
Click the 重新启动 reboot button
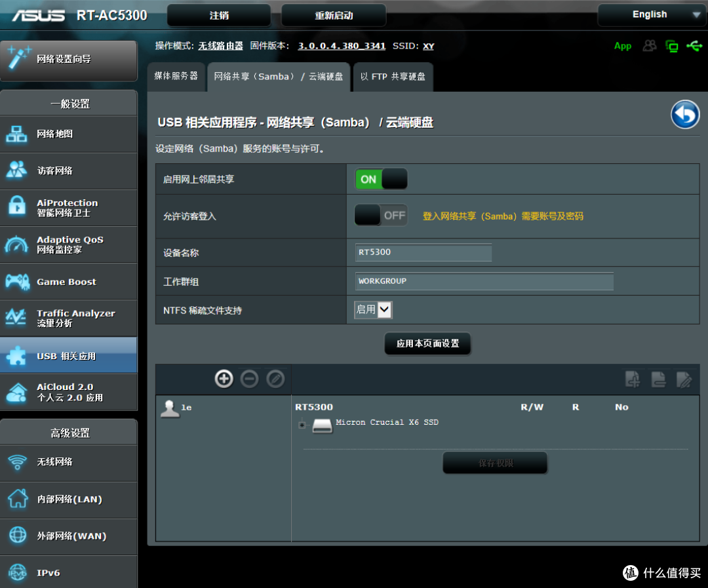[334, 15]
